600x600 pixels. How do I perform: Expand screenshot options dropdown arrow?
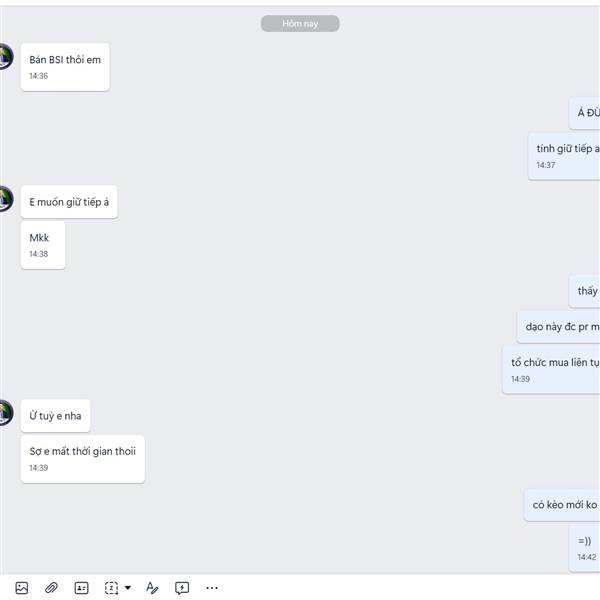(x=128, y=588)
